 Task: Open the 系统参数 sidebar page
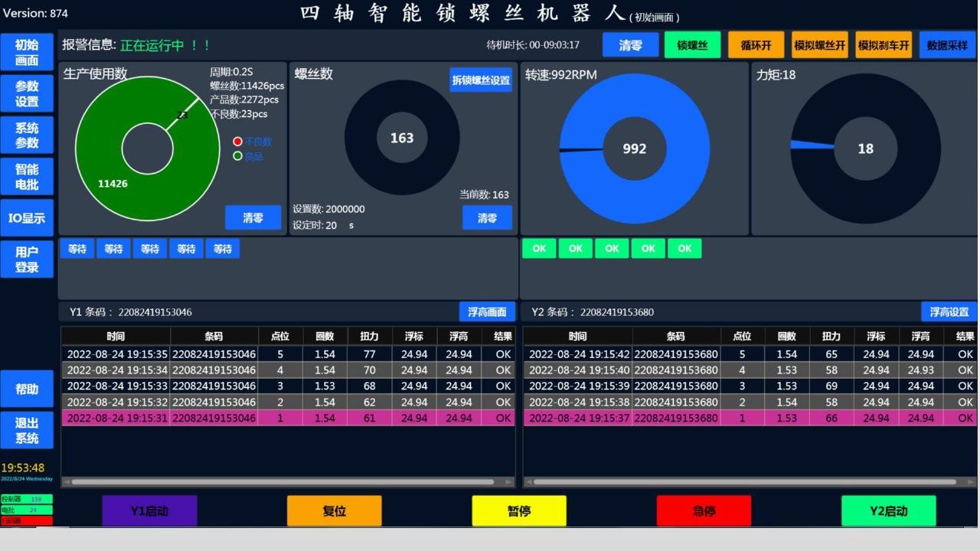pyautogui.click(x=27, y=135)
